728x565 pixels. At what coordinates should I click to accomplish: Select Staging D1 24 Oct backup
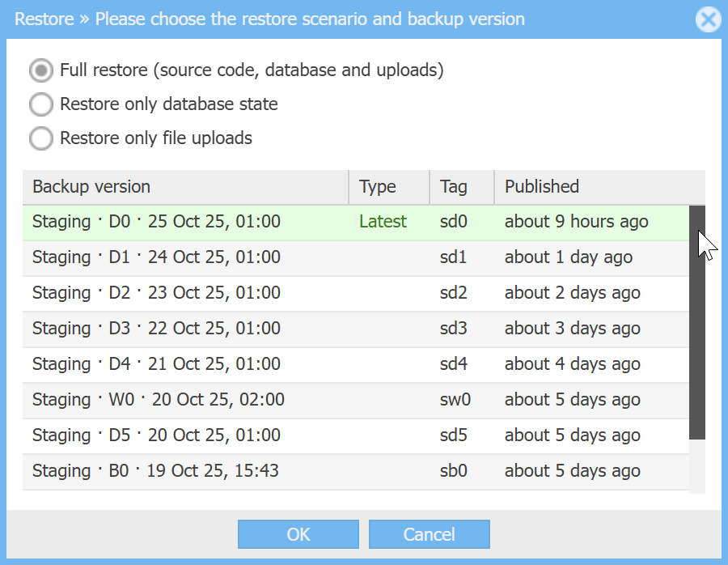(156, 257)
